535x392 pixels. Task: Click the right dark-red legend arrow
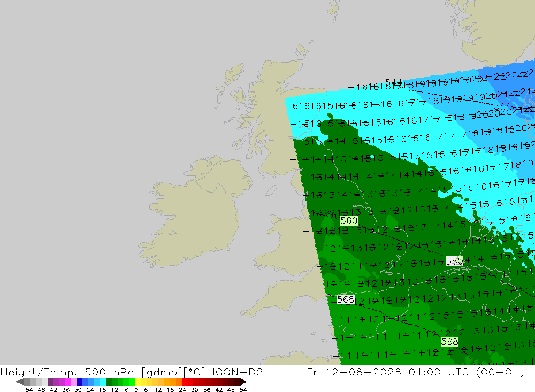243,382
